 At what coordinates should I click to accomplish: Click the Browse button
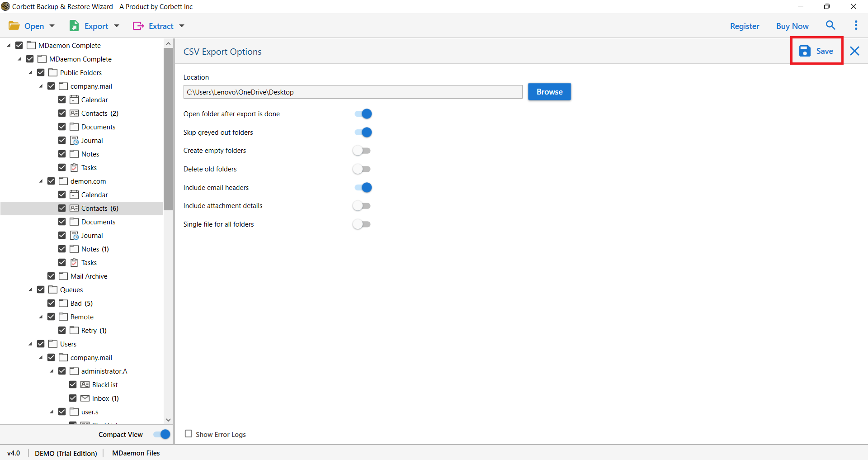[x=549, y=92]
